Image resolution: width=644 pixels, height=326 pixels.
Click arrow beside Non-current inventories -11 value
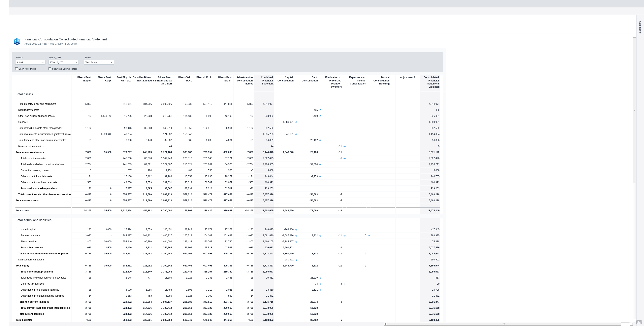(x=345, y=146)
